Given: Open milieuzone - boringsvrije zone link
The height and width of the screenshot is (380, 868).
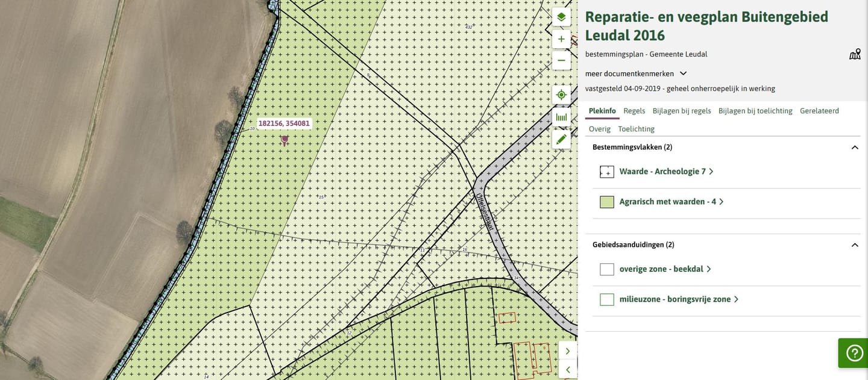Looking at the screenshot, I should tap(675, 299).
